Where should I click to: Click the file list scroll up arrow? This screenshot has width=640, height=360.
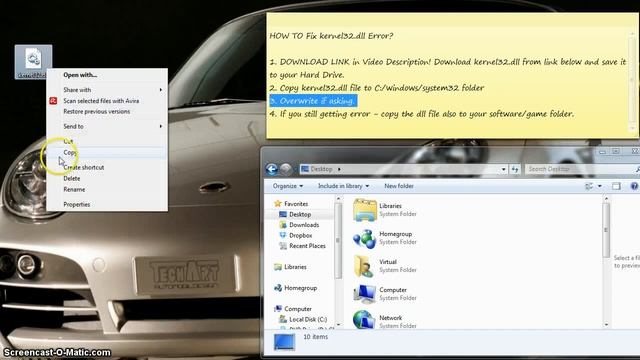(606, 199)
